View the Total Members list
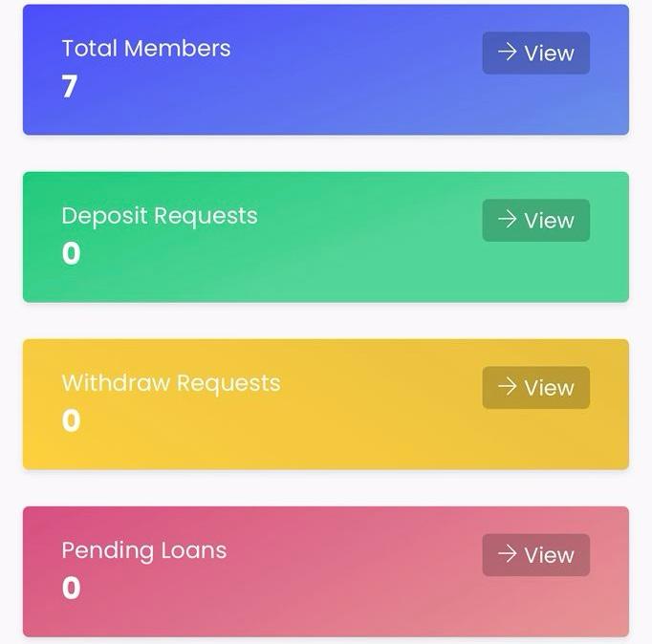Screen dimensions: 652x644 pos(536,54)
